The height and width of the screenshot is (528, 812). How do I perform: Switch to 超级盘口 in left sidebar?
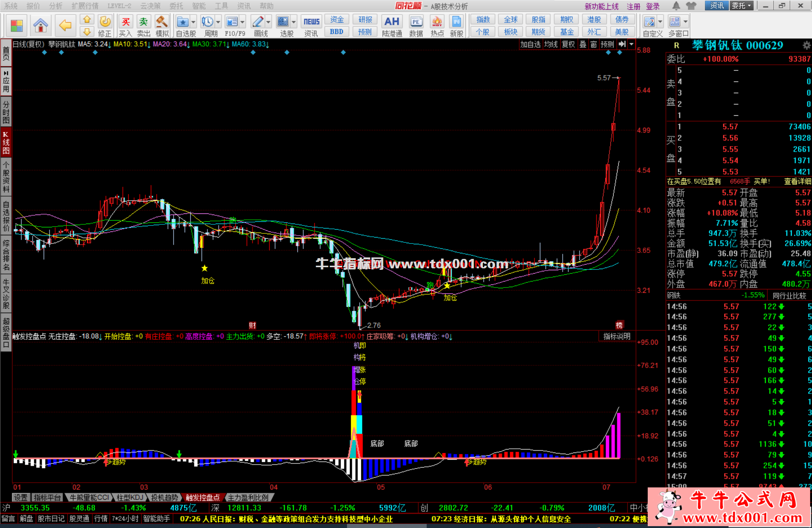click(6, 333)
